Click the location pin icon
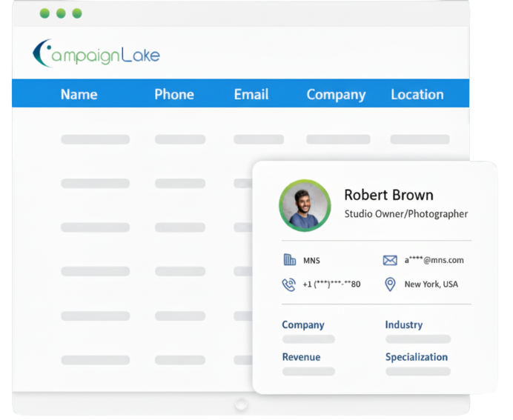This screenshot has height=420, width=513. (x=390, y=284)
